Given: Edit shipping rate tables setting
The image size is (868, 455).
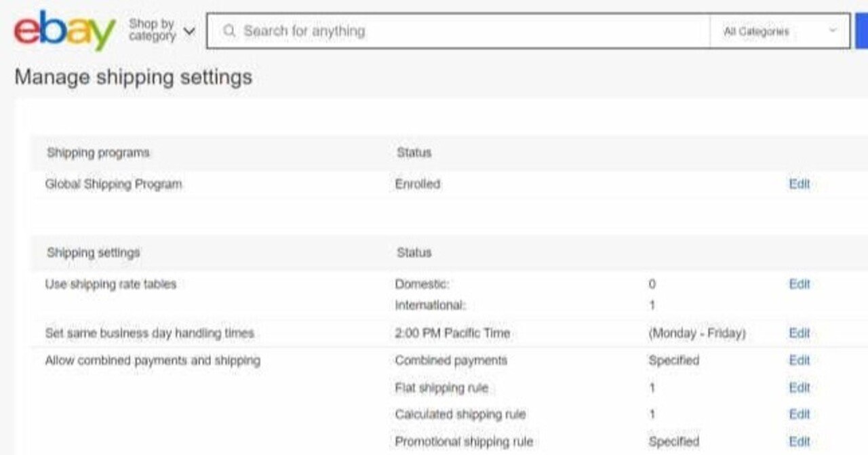Looking at the screenshot, I should [x=800, y=284].
